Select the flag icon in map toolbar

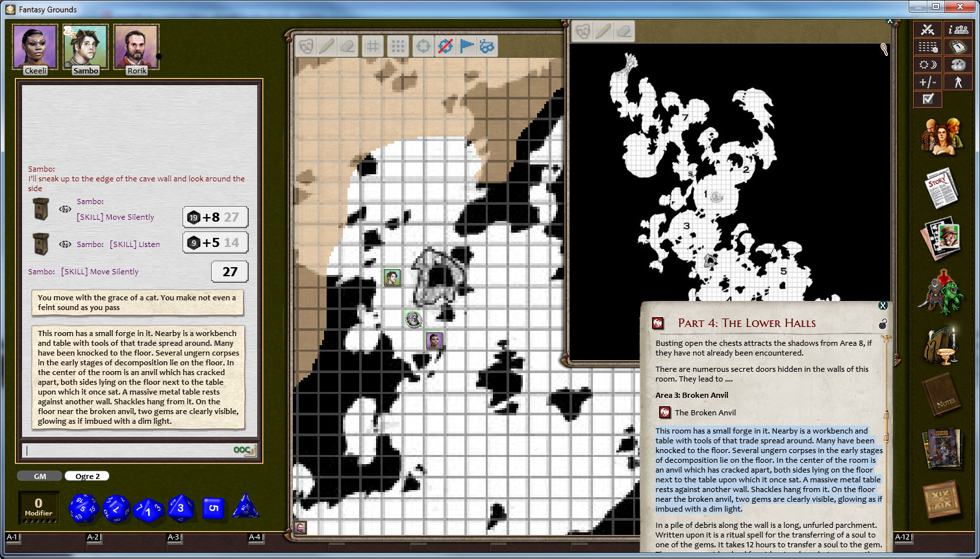point(466,46)
